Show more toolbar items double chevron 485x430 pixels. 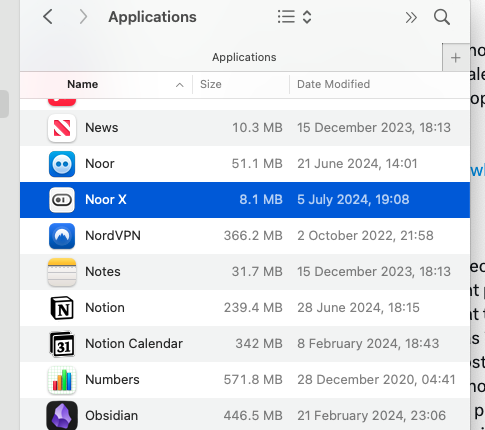[x=411, y=17]
